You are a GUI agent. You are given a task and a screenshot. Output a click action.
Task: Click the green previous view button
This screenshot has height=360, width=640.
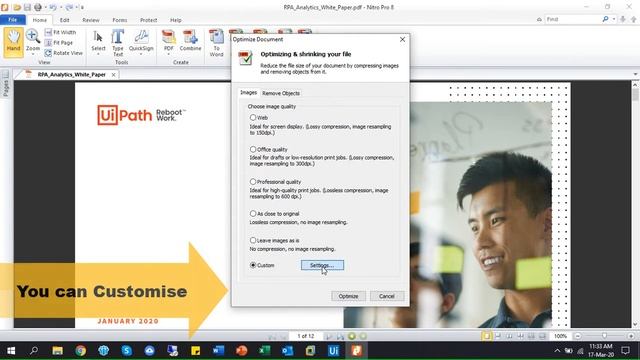351,336
